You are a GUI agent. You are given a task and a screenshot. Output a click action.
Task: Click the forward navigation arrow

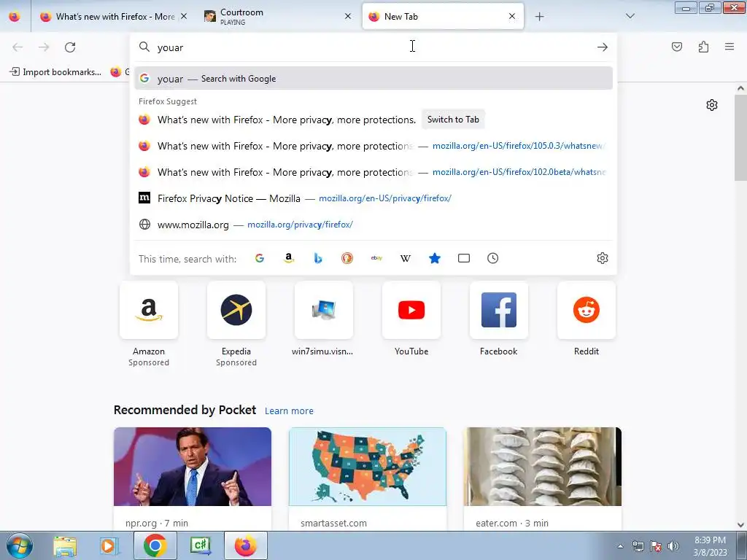pos(44,47)
